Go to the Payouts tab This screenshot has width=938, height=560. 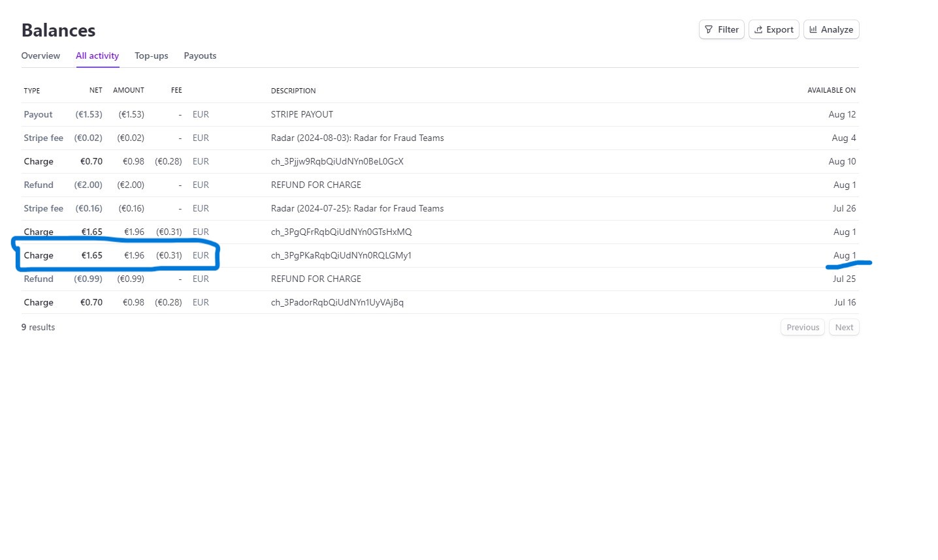click(x=200, y=55)
